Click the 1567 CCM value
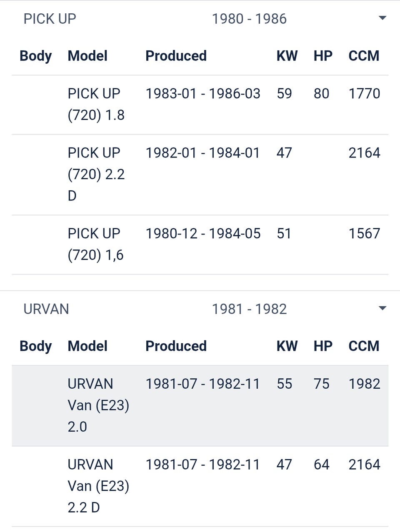Image resolution: width=400 pixels, height=532 pixels. click(x=364, y=234)
